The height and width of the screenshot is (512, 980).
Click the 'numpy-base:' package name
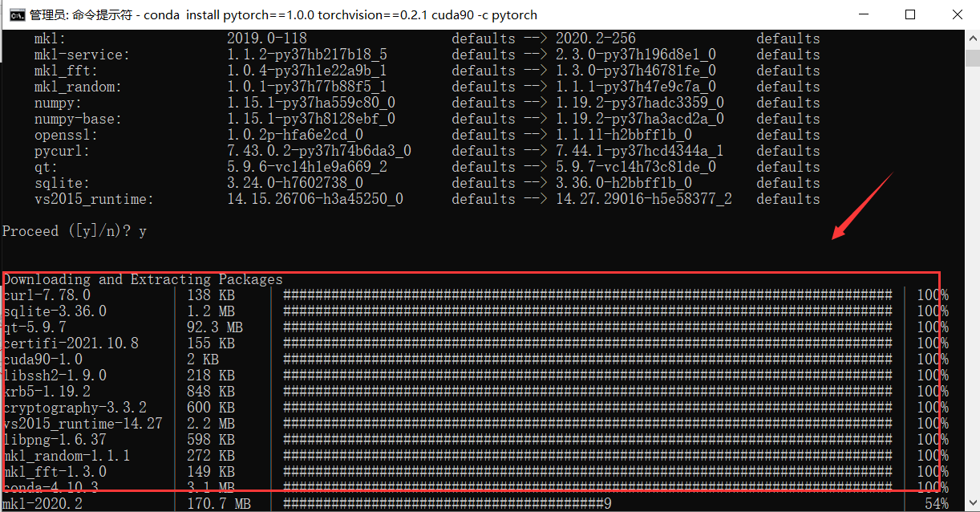[x=79, y=119]
